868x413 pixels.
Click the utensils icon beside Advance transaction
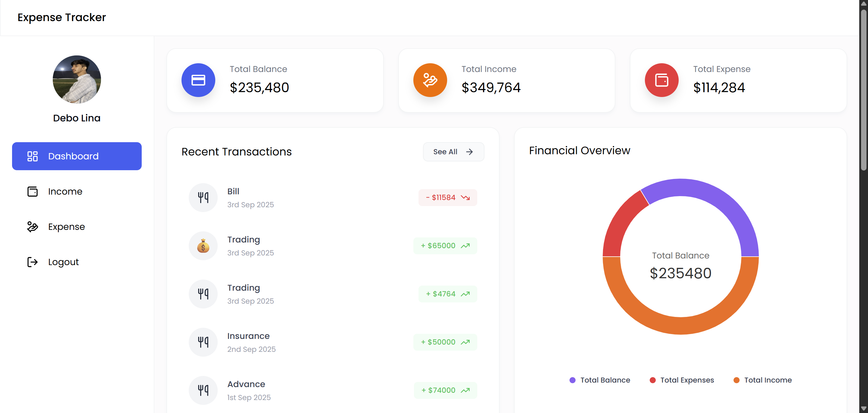click(203, 390)
